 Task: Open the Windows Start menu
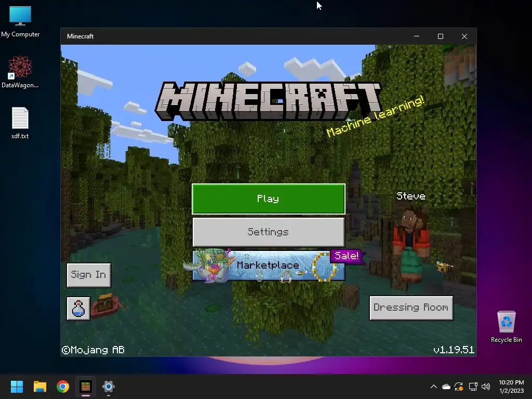[17, 387]
